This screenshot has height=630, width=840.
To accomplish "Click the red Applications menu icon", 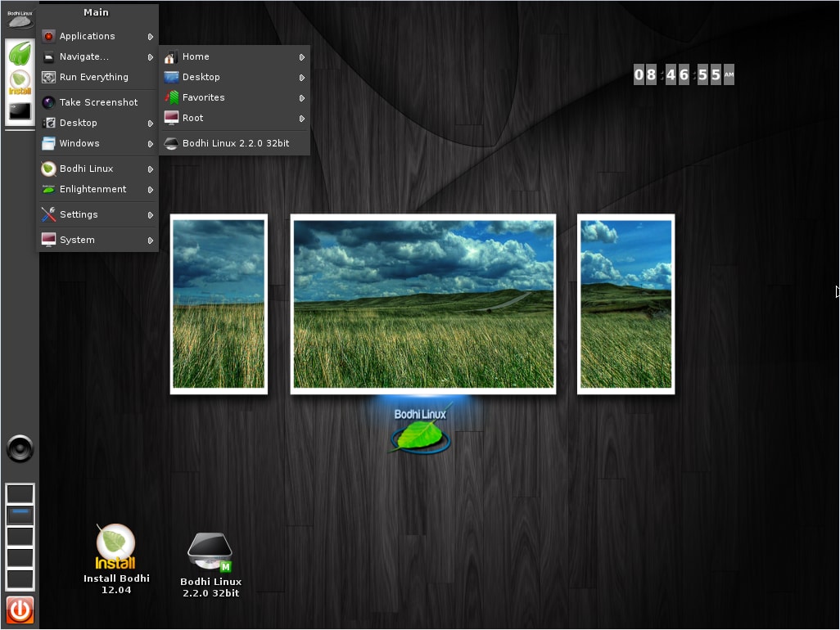I will click(48, 36).
